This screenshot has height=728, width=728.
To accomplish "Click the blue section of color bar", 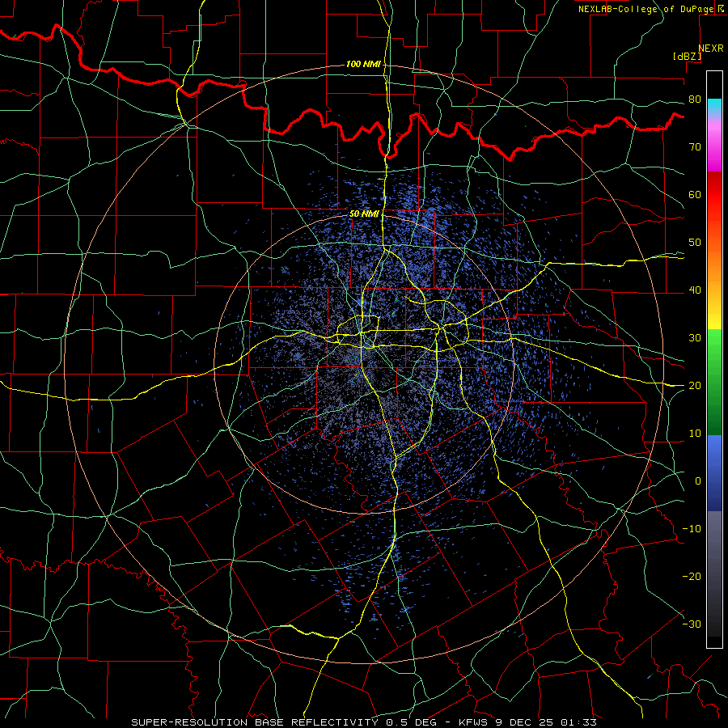I will pyautogui.click(x=714, y=473).
